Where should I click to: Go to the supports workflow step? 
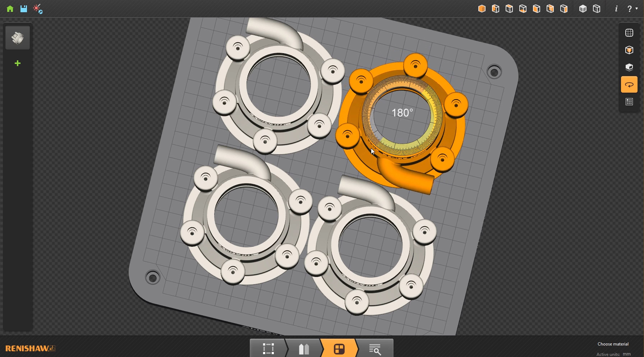point(304,349)
